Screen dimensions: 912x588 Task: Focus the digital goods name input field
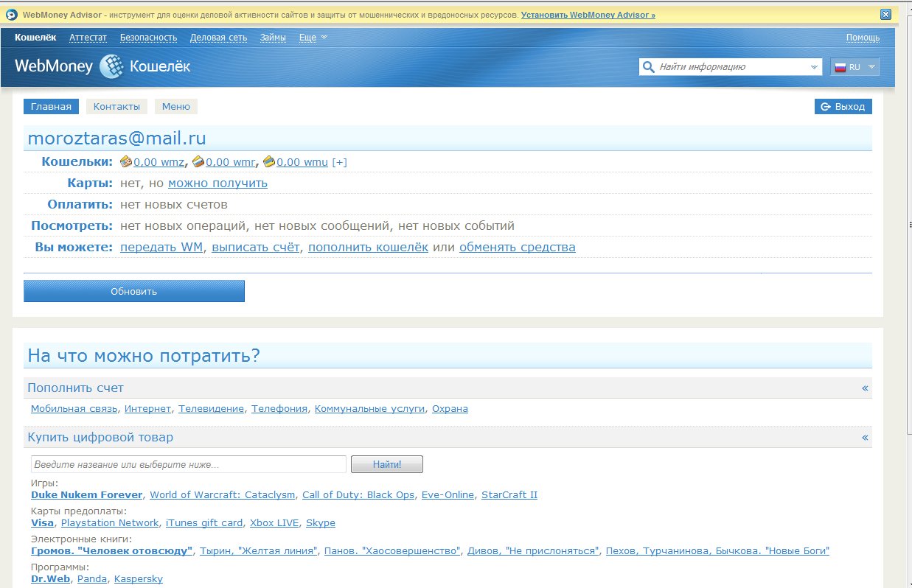coord(189,464)
